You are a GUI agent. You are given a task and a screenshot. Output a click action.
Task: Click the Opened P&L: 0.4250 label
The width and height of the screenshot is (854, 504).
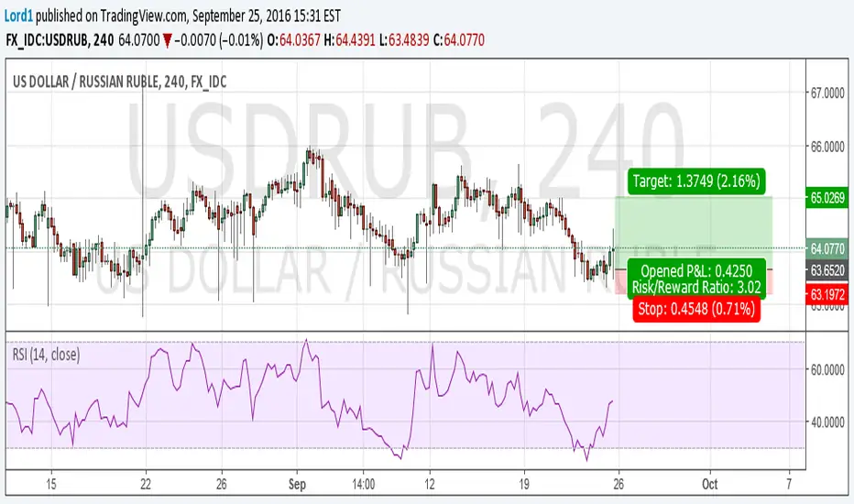696,271
